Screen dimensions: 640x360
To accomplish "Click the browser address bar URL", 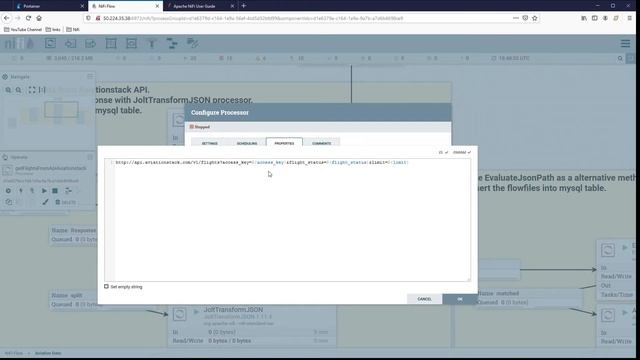I will tap(253, 18).
